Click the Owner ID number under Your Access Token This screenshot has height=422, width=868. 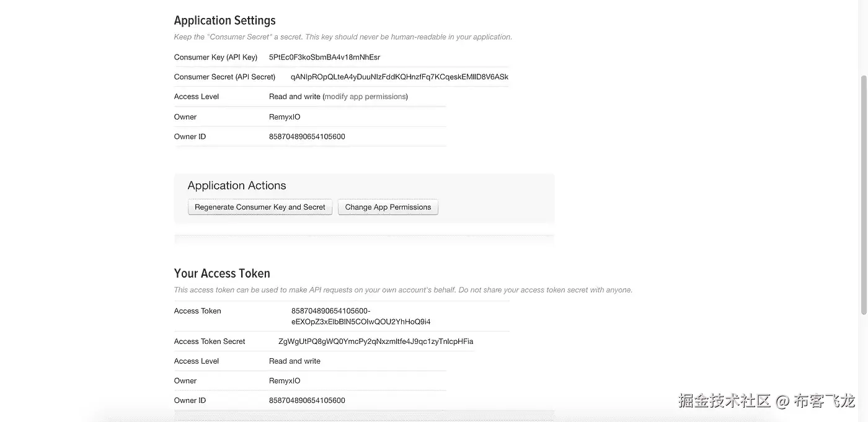click(x=307, y=400)
